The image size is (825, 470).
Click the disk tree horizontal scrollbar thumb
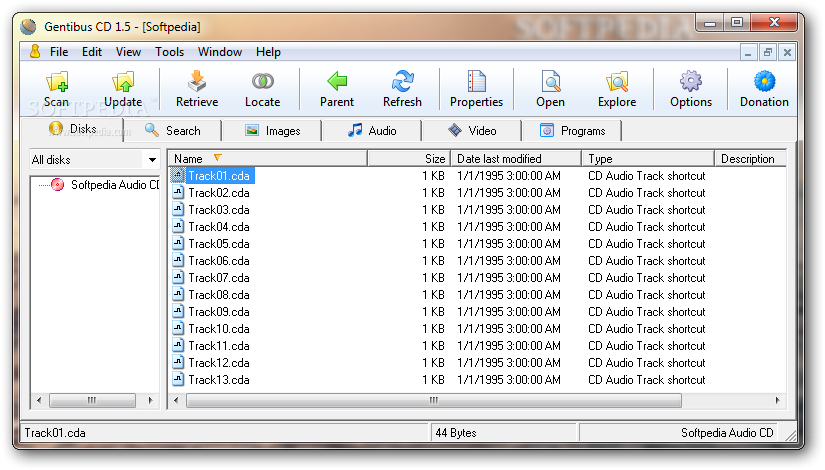[x=92, y=401]
